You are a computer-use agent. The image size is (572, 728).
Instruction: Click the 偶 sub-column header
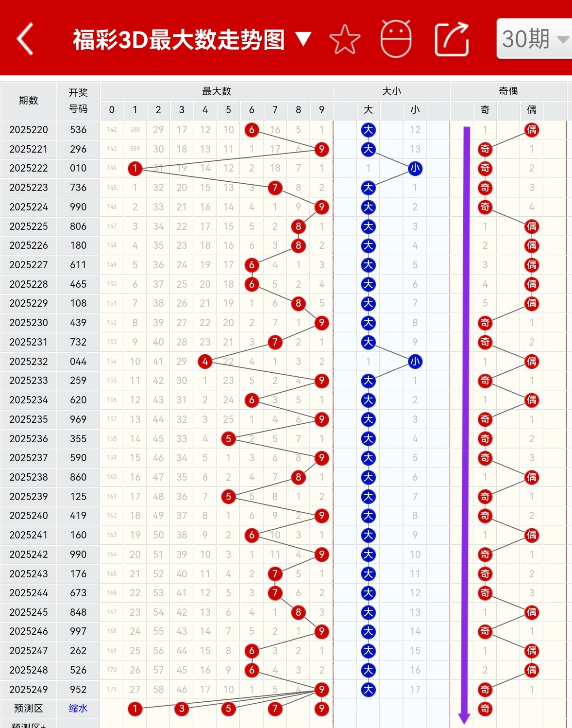[x=532, y=110]
